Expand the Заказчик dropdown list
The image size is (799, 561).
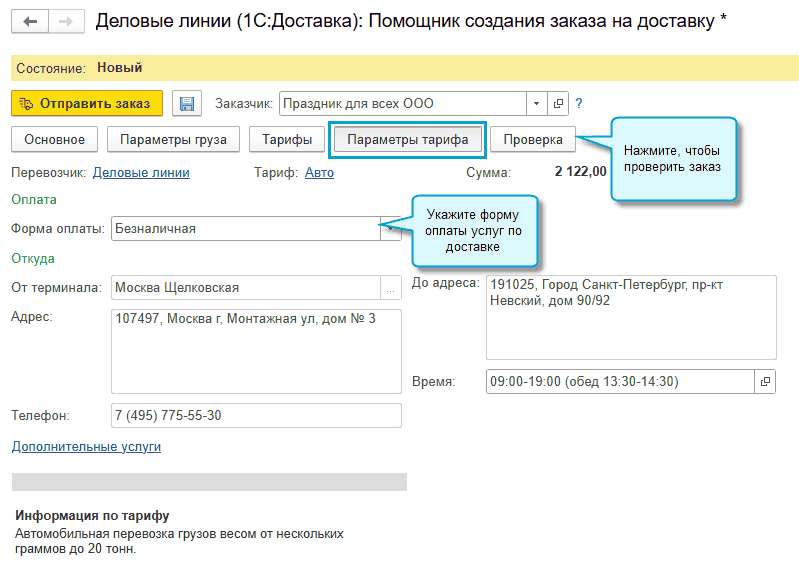tap(537, 103)
